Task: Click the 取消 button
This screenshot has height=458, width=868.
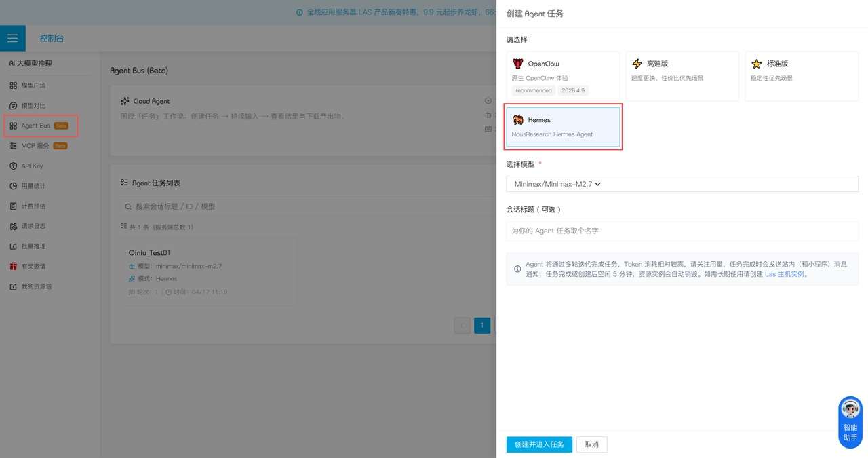Action: [591, 444]
